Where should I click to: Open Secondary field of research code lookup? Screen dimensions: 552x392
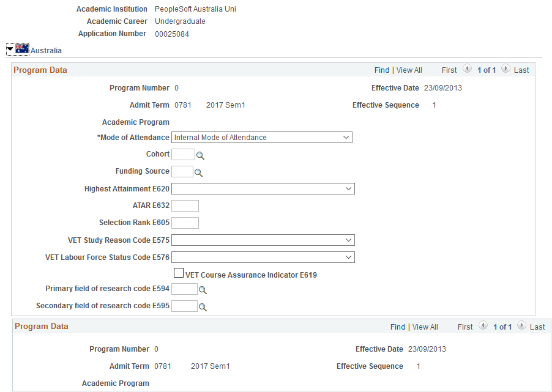[x=203, y=306]
